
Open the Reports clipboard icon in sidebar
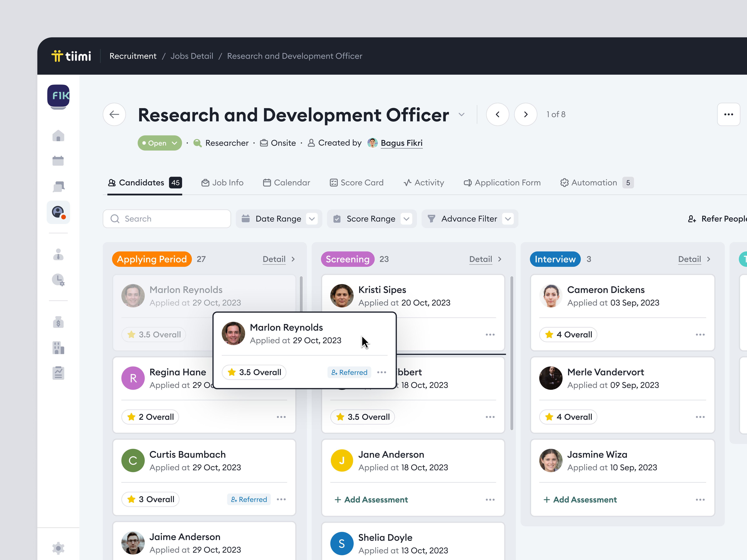coord(58,373)
